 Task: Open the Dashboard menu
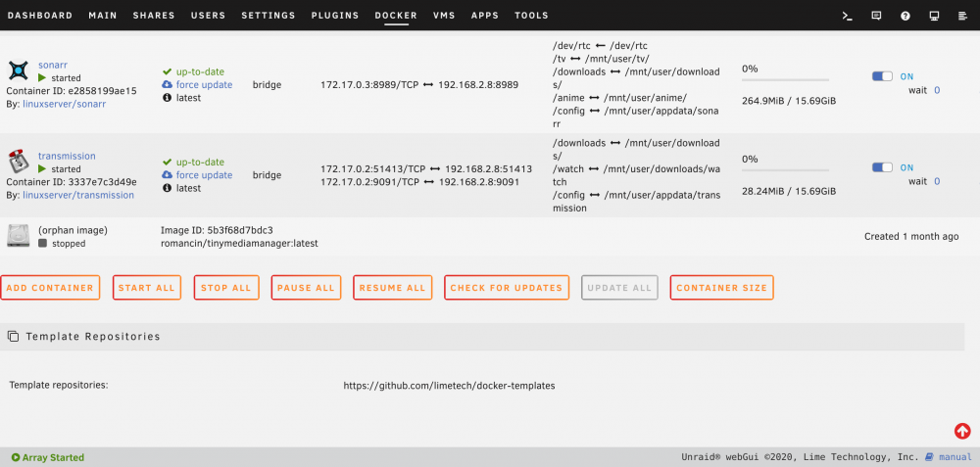[40, 16]
